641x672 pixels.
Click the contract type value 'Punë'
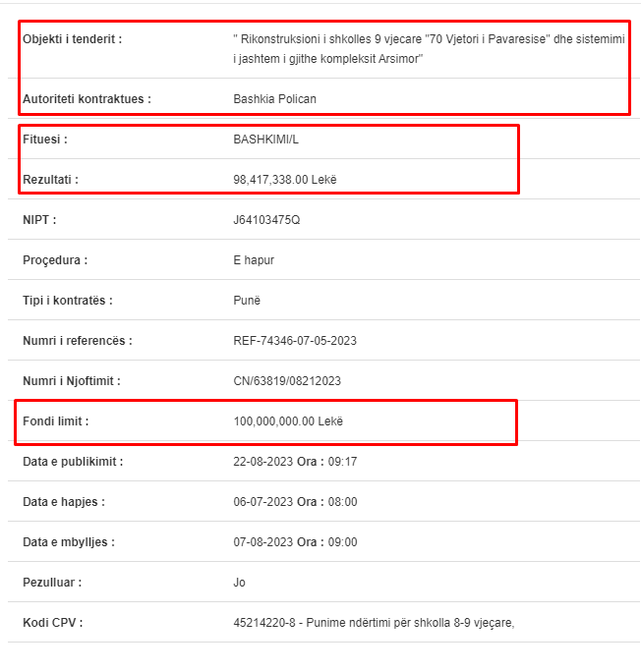[247, 301]
